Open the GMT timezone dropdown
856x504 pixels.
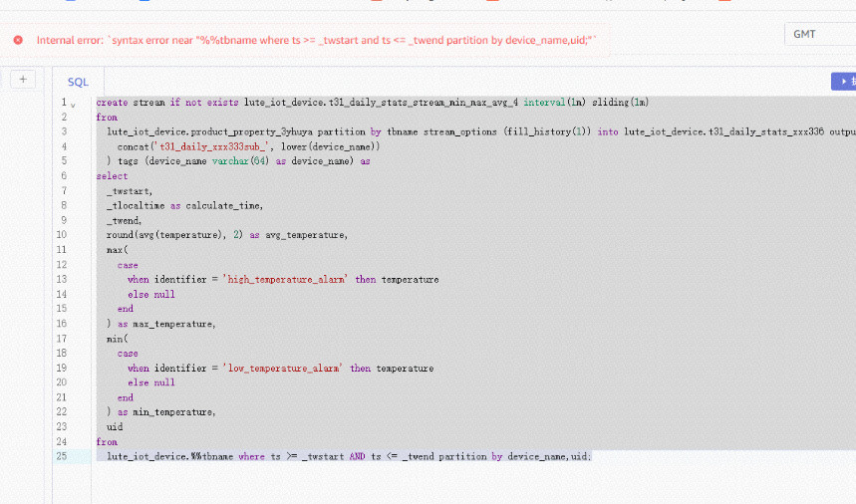[x=818, y=34]
